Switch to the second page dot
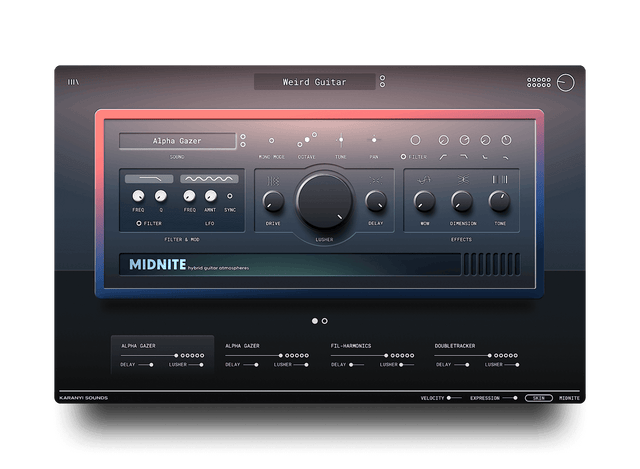This screenshot has width=640, height=469. 325,321
